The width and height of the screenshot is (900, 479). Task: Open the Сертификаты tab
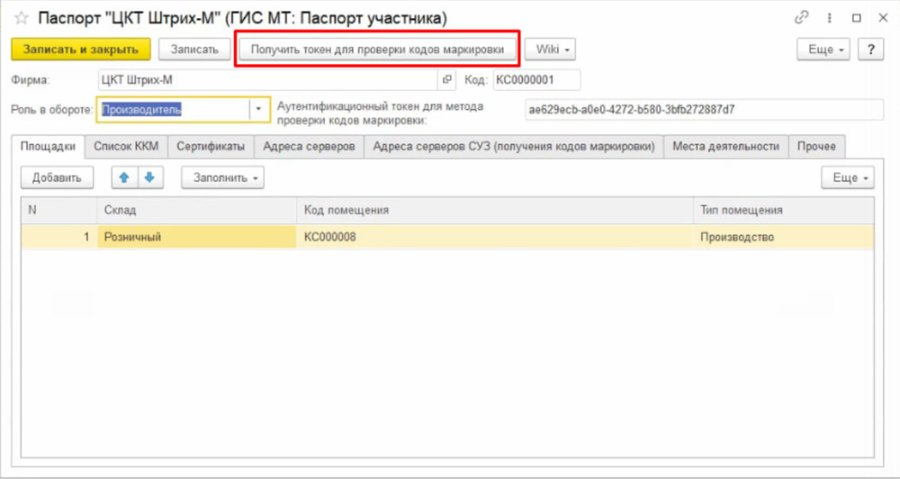coord(211,146)
